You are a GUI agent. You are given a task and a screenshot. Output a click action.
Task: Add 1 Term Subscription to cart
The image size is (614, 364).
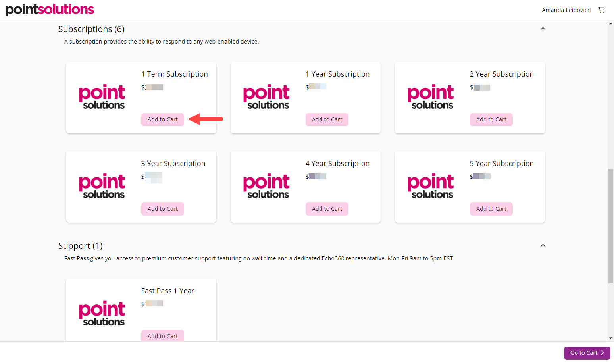[x=163, y=119]
